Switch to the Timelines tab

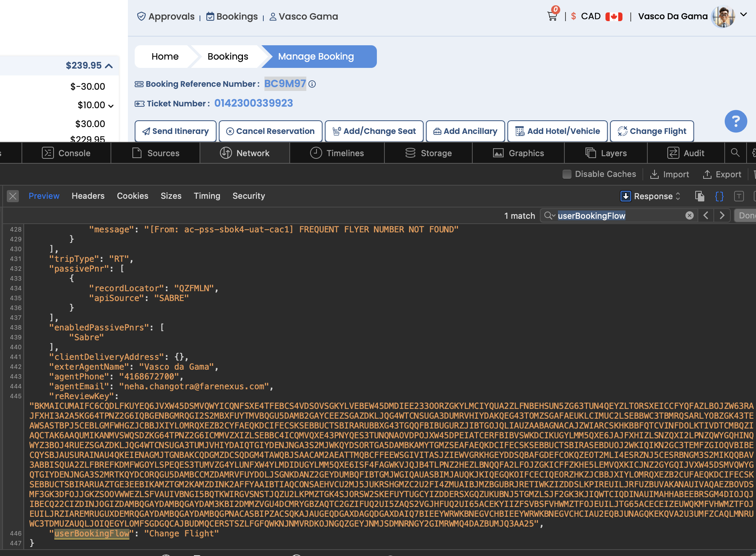(x=337, y=153)
